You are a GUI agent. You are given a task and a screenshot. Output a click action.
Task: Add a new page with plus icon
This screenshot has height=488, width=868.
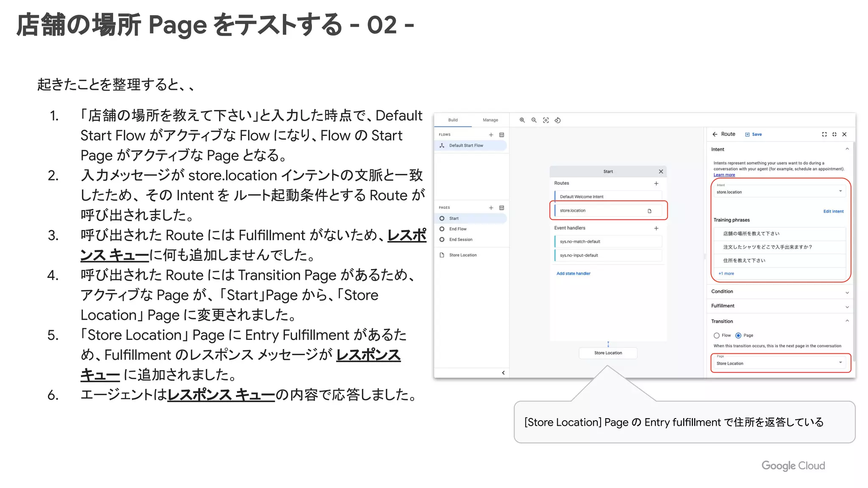coord(491,208)
